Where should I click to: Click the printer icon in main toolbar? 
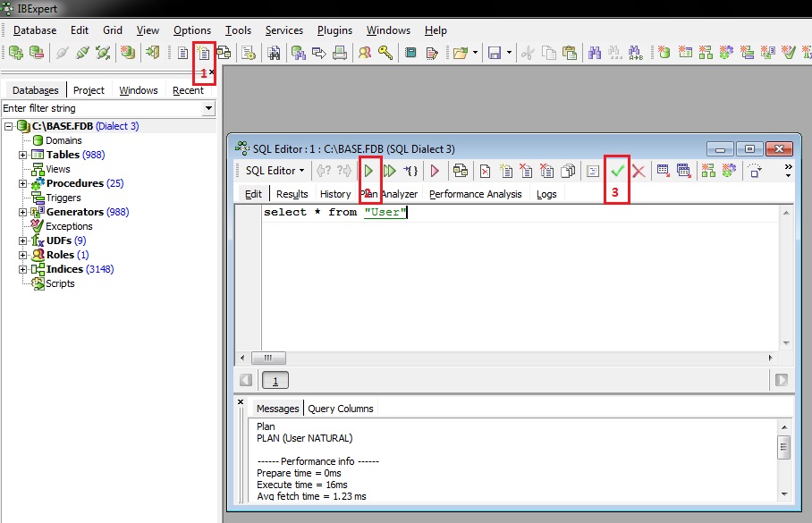[340, 53]
